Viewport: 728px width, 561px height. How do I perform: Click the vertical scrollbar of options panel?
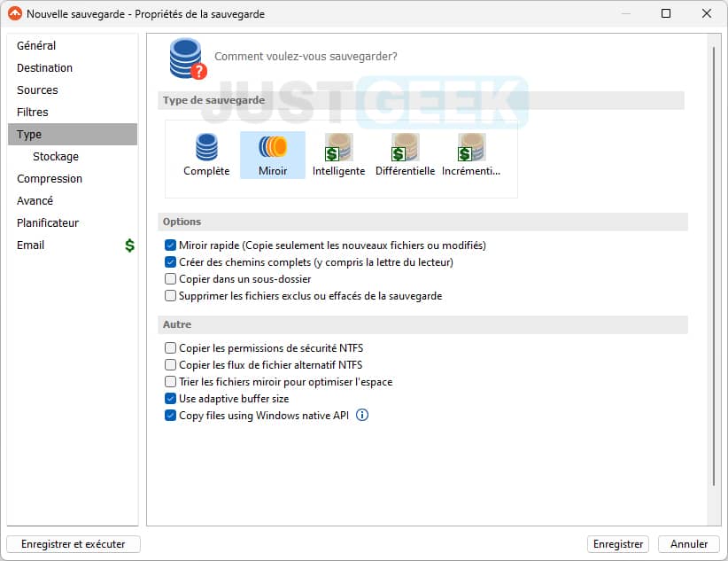pyautogui.click(x=714, y=265)
